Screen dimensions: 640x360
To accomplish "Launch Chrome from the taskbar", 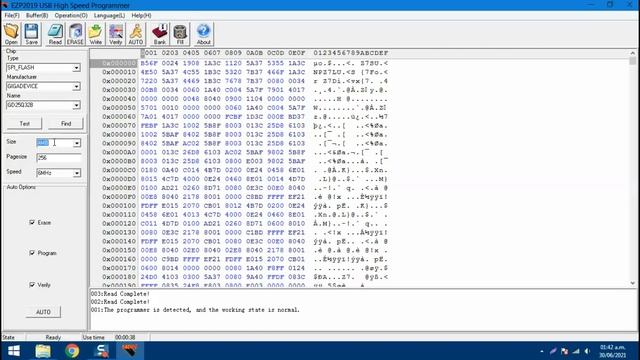I will tap(72, 351).
